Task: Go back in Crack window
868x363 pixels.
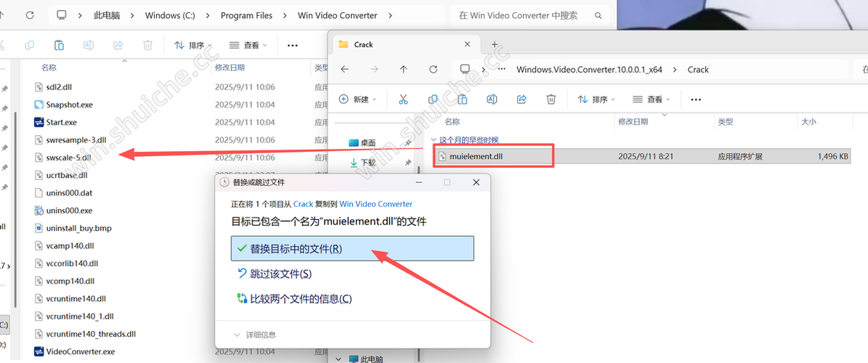Action: pos(344,70)
